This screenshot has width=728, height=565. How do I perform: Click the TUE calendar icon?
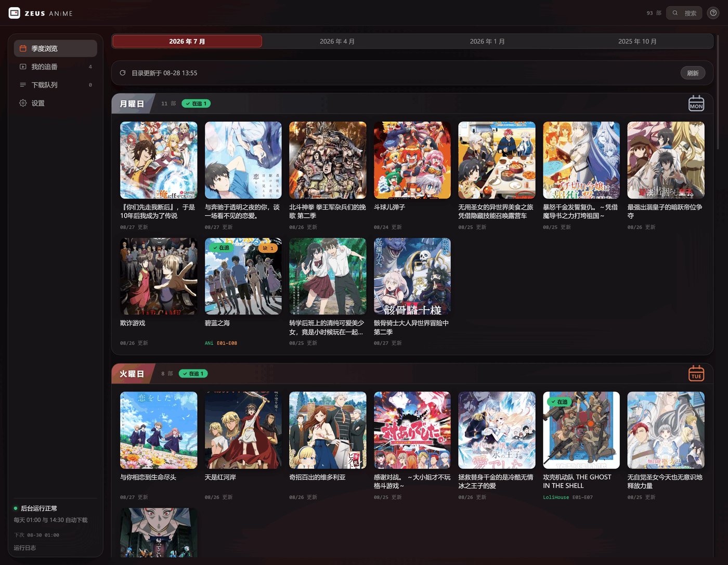(696, 374)
